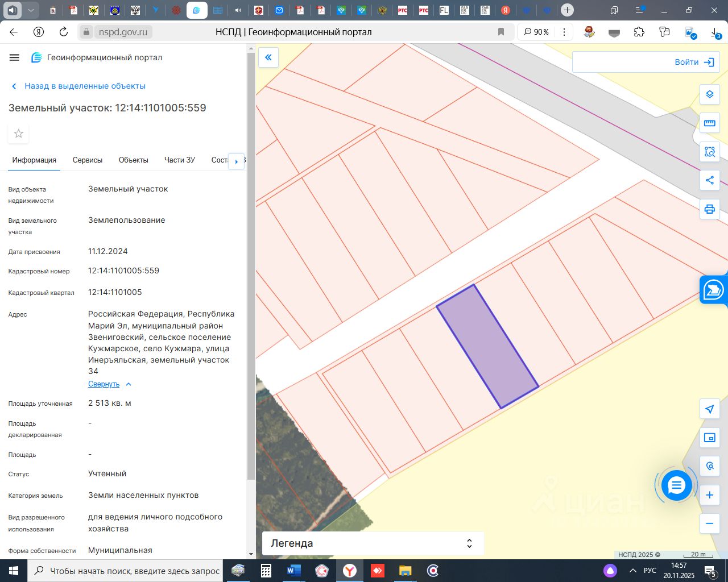Open the Yandex home button
The image size is (728, 582).
[x=39, y=32]
